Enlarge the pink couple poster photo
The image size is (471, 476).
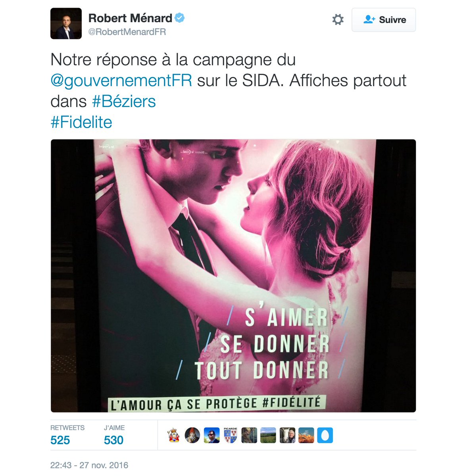(x=233, y=276)
